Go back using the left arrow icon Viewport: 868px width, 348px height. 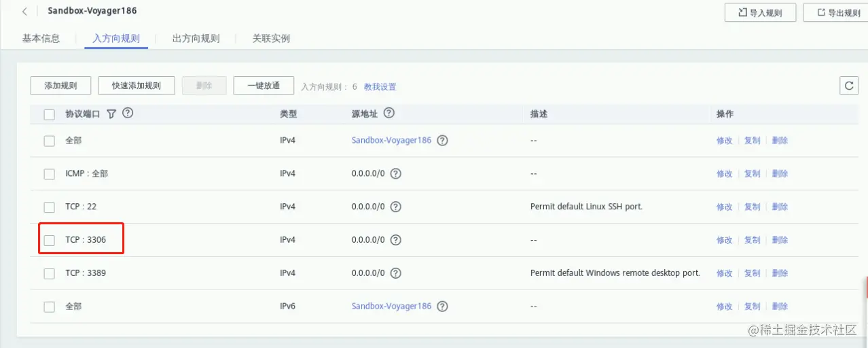pos(25,12)
